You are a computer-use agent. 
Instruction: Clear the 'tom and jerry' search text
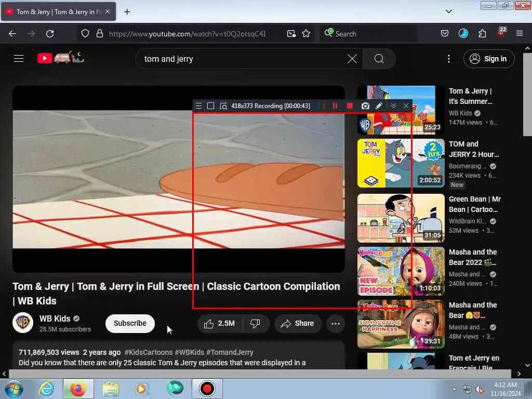coord(352,59)
